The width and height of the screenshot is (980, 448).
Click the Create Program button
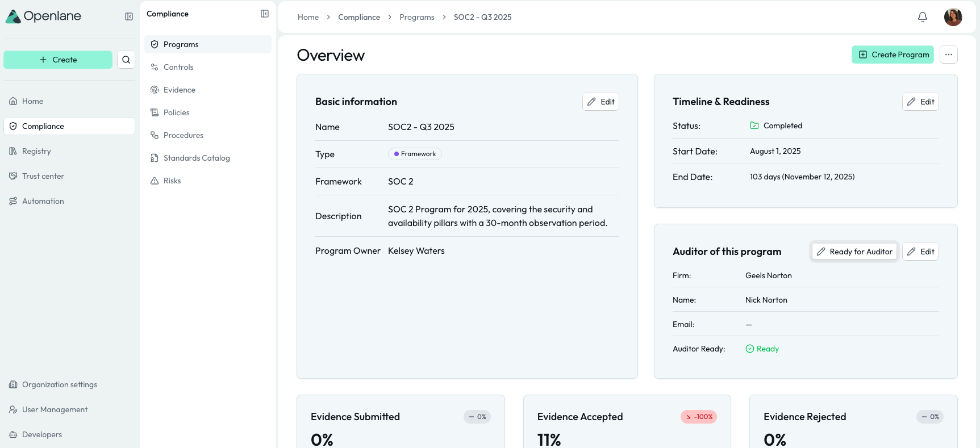(893, 55)
